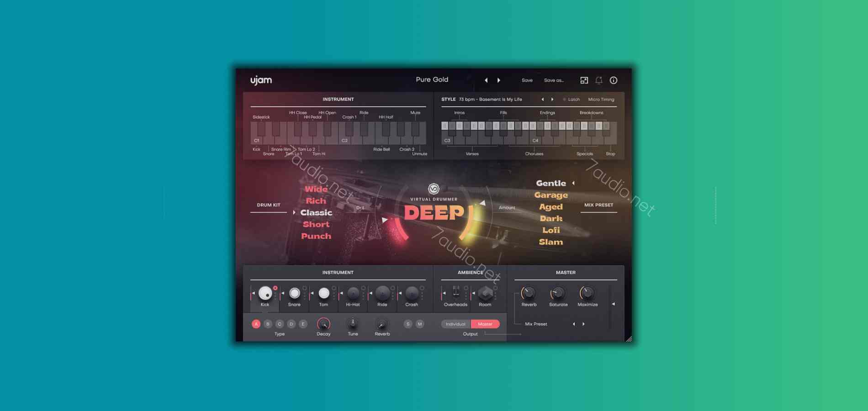Select the Room ambience icon
This screenshot has width=868, height=411.
coord(485,293)
